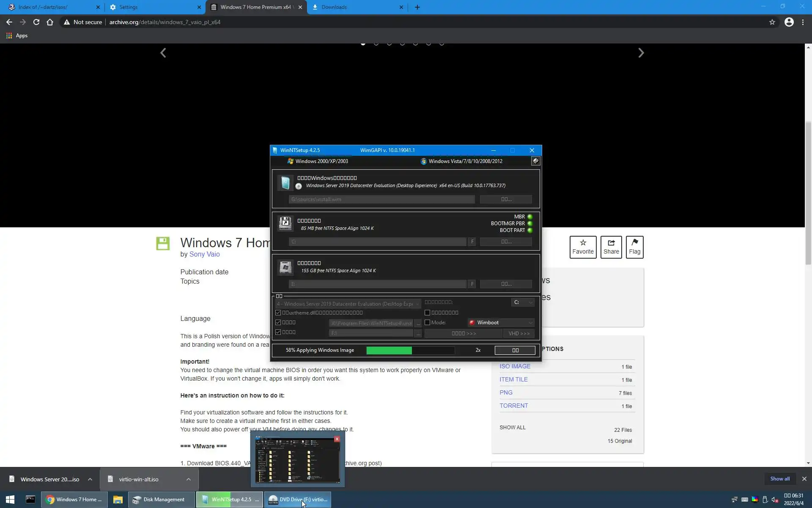This screenshot has height=508, width=812.
Task: Toggle the checkbox beside the F:\ path
Action: point(278,332)
